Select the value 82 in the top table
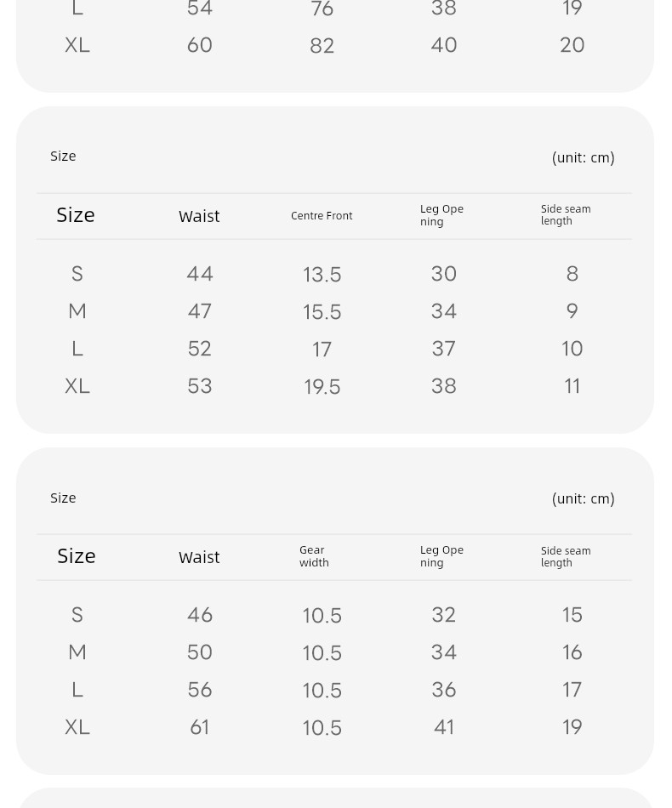Screen dimensions: 672x808 [322, 45]
